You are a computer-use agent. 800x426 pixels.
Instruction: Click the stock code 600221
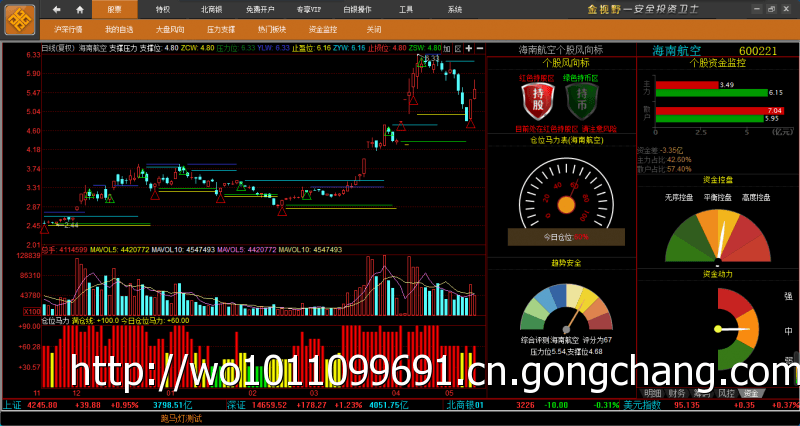(x=757, y=50)
